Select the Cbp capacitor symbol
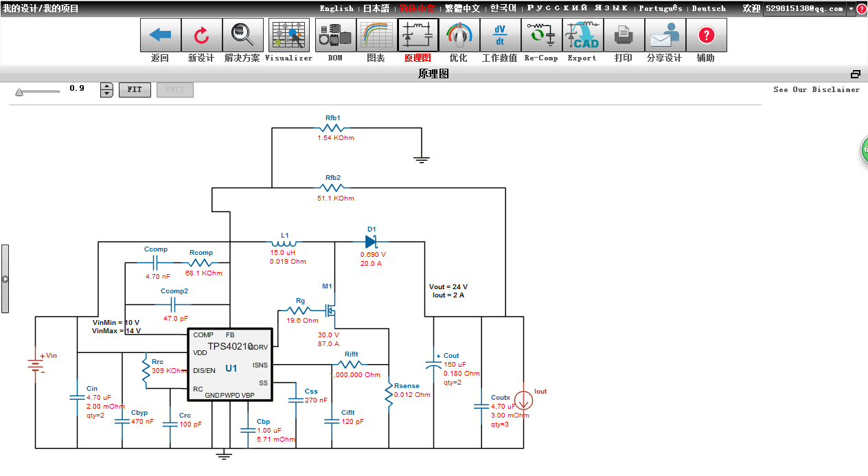 247,430
